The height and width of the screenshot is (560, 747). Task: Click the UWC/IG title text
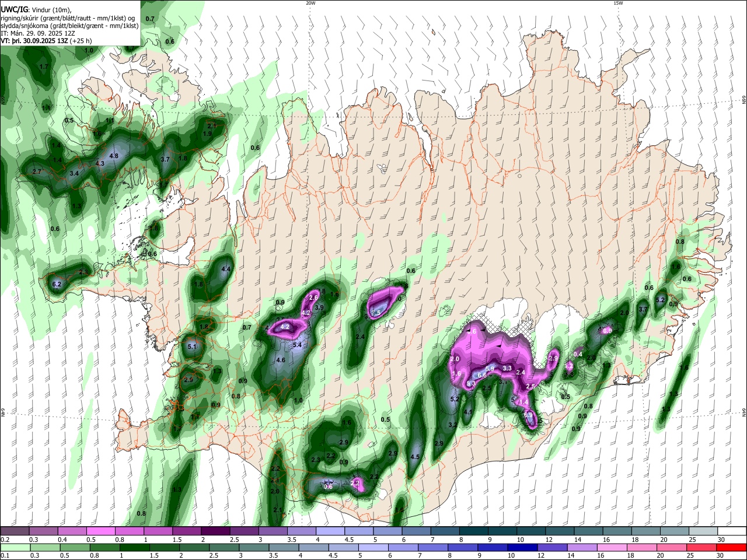13,10
